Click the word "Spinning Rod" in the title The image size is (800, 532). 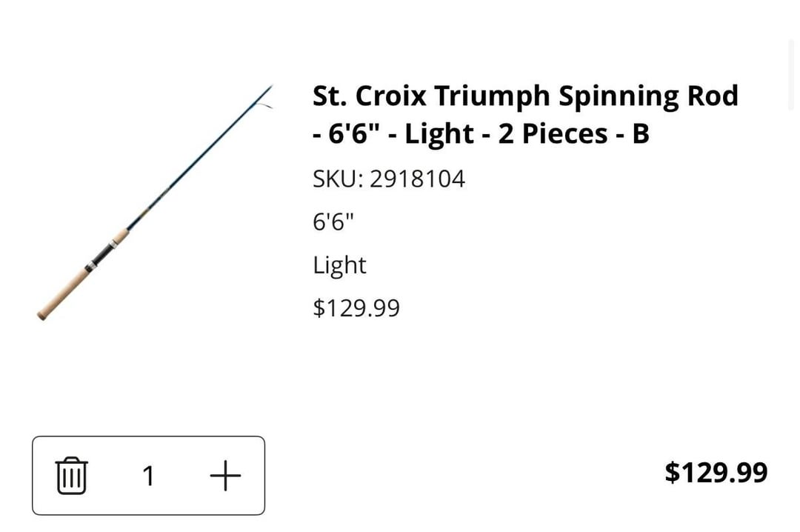pos(647,96)
